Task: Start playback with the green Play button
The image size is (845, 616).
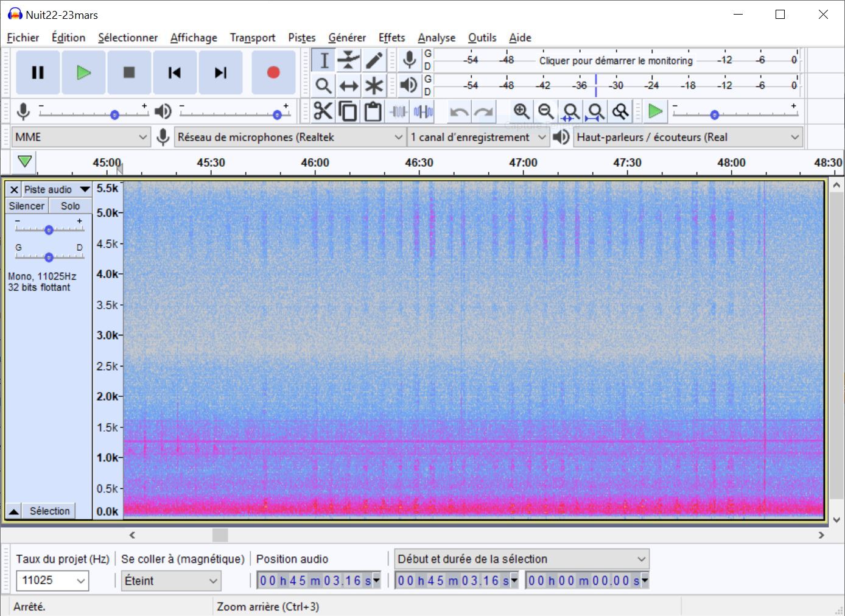Action: pyautogui.click(x=83, y=72)
